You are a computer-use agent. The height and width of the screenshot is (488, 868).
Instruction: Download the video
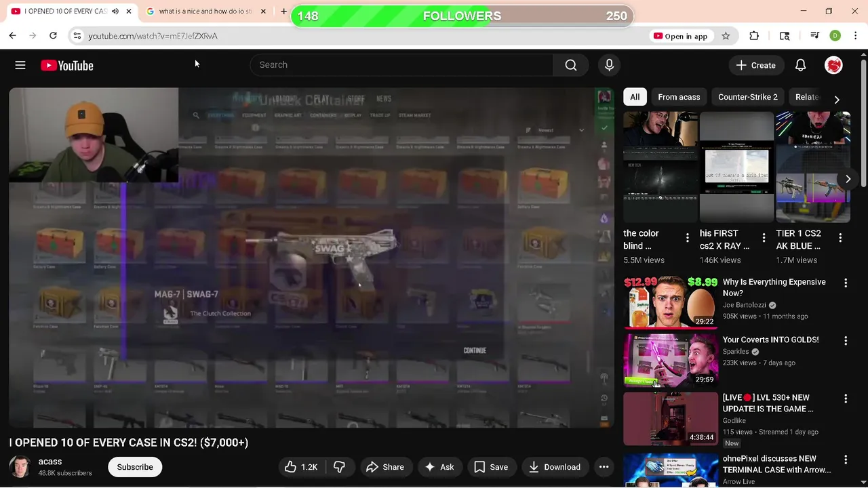(555, 467)
